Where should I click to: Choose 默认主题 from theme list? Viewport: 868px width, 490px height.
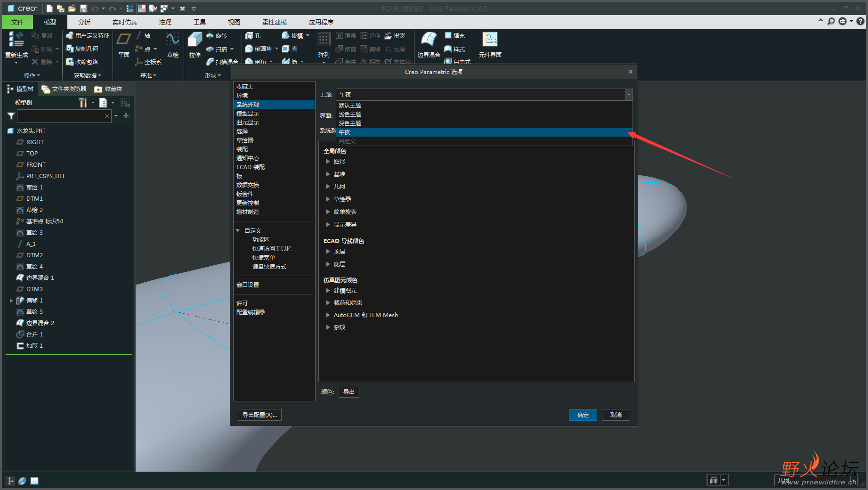pyautogui.click(x=484, y=106)
